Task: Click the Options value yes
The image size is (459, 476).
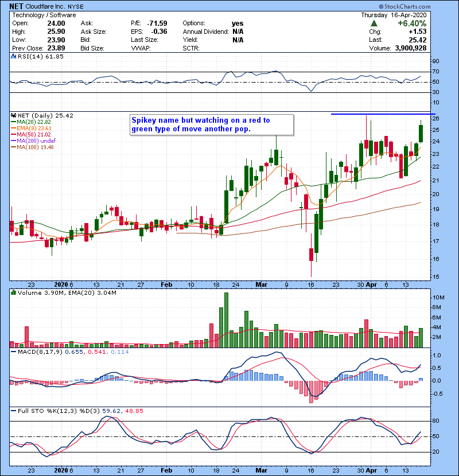Action: pyautogui.click(x=238, y=24)
